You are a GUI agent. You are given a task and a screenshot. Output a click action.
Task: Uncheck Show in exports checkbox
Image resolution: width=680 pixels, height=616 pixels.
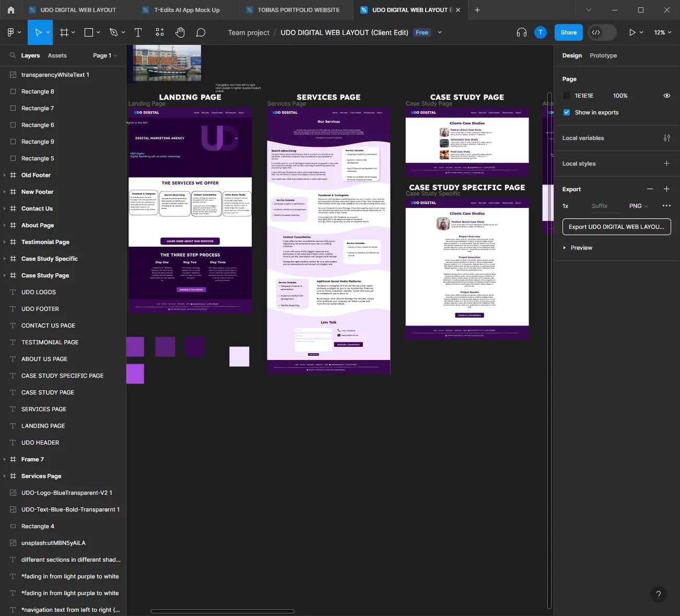pos(567,112)
